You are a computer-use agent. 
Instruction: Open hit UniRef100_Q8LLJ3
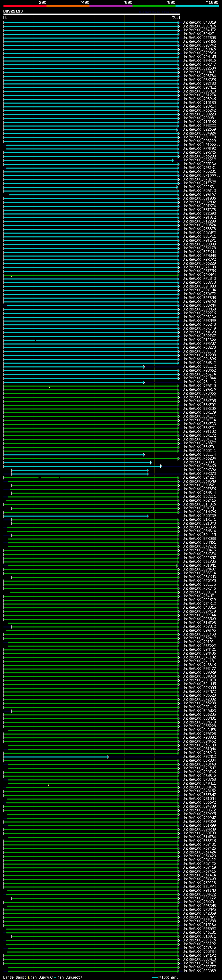(x=199, y=382)
